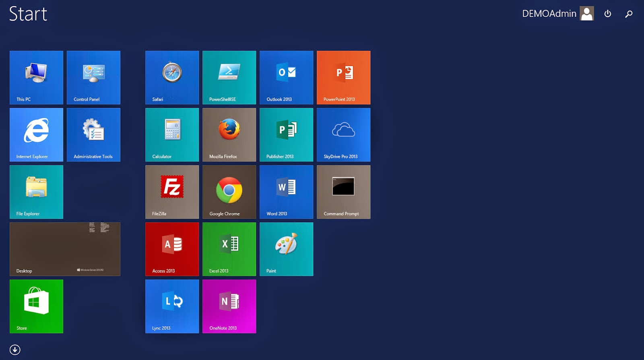Click the power options button
Screen dimensions: 644x360
[x=608, y=14]
